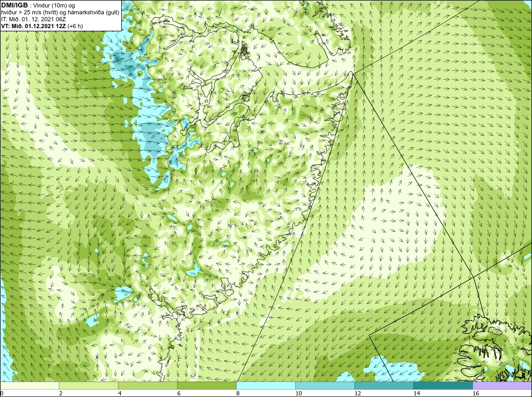Click the light cyan 8–10 m/s scale segment

(x=266, y=385)
